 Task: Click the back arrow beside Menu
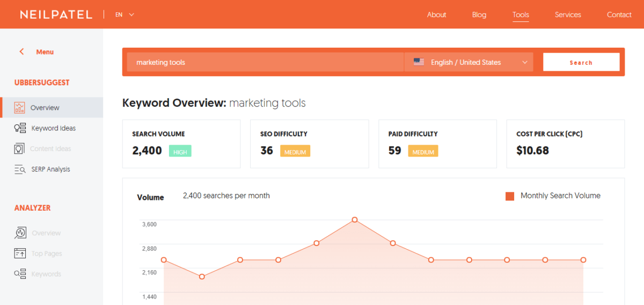coord(21,52)
